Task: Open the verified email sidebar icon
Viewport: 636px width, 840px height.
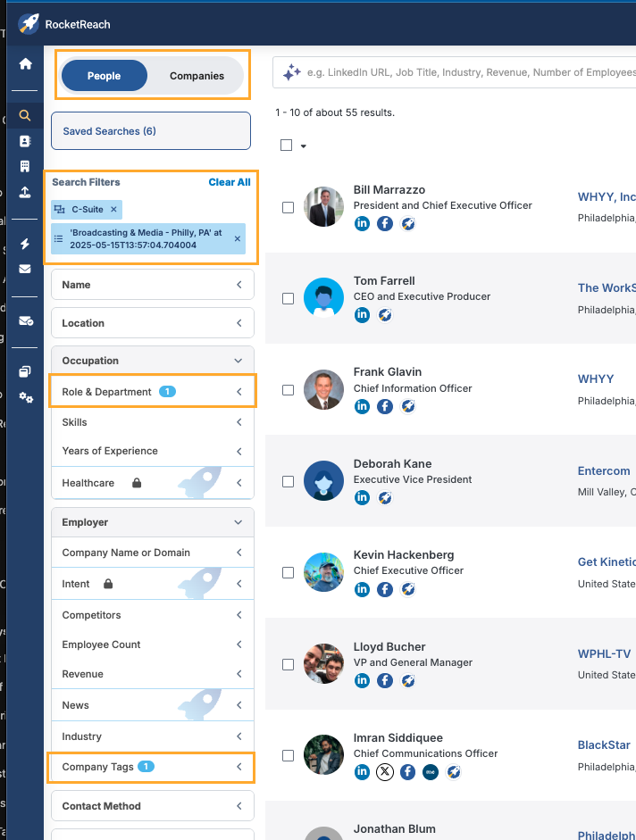Action: click(26, 320)
